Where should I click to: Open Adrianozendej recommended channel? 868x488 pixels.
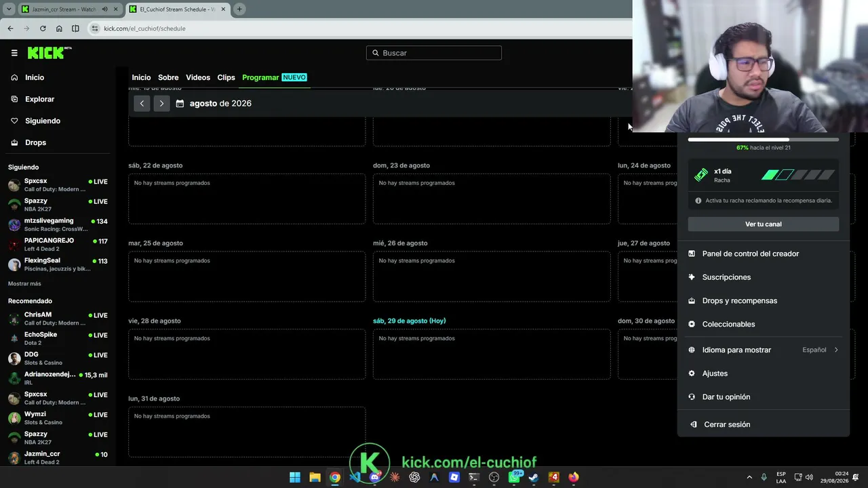click(x=58, y=378)
